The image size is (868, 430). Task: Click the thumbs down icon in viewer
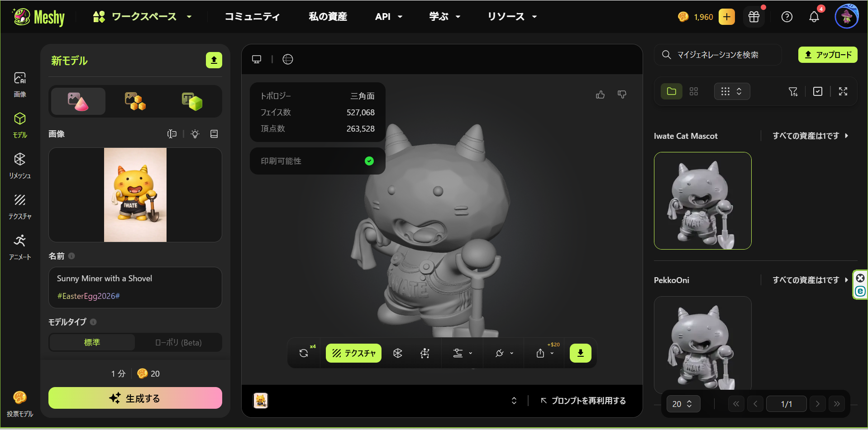(622, 95)
